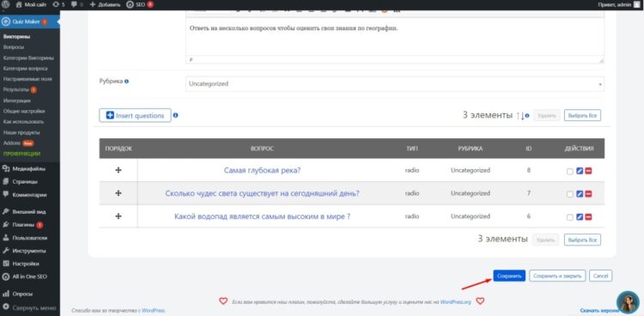Go to Викторины submenu
644x316 pixels.
pyautogui.click(x=16, y=37)
